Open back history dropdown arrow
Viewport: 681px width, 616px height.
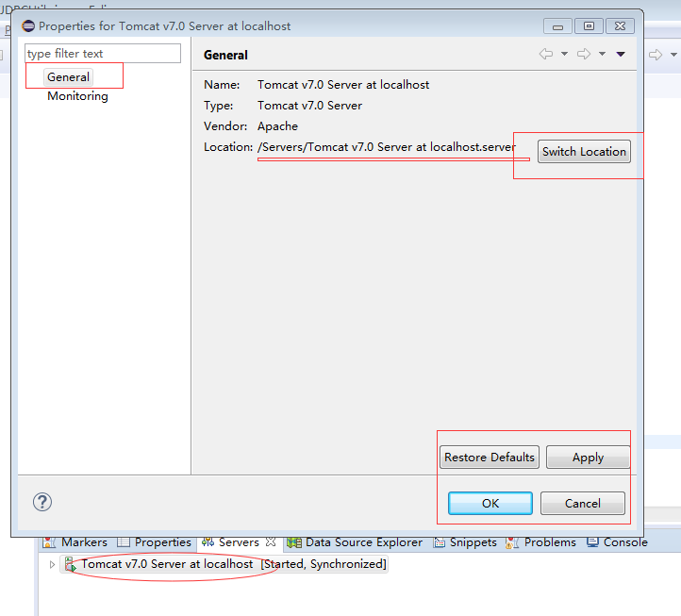click(x=564, y=54)
